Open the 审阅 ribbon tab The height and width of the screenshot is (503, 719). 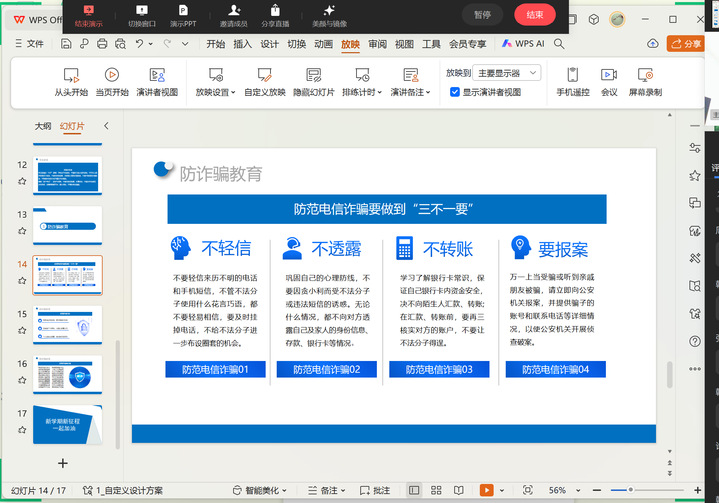point(377,44)
